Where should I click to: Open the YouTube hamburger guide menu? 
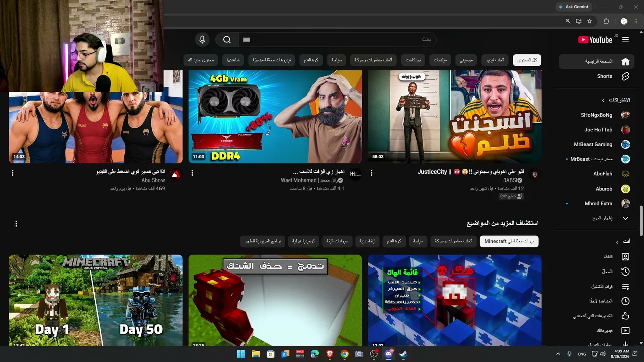[x=625, y=40]
